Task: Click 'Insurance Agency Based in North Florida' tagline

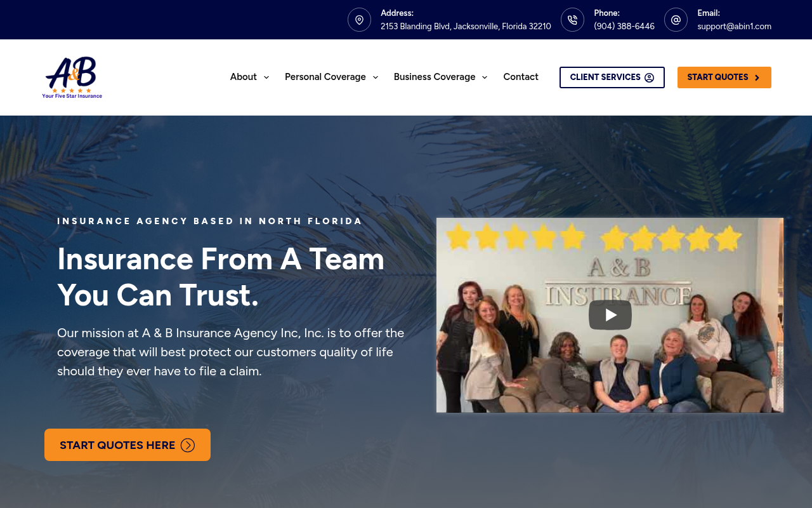Action: [210, 221]
